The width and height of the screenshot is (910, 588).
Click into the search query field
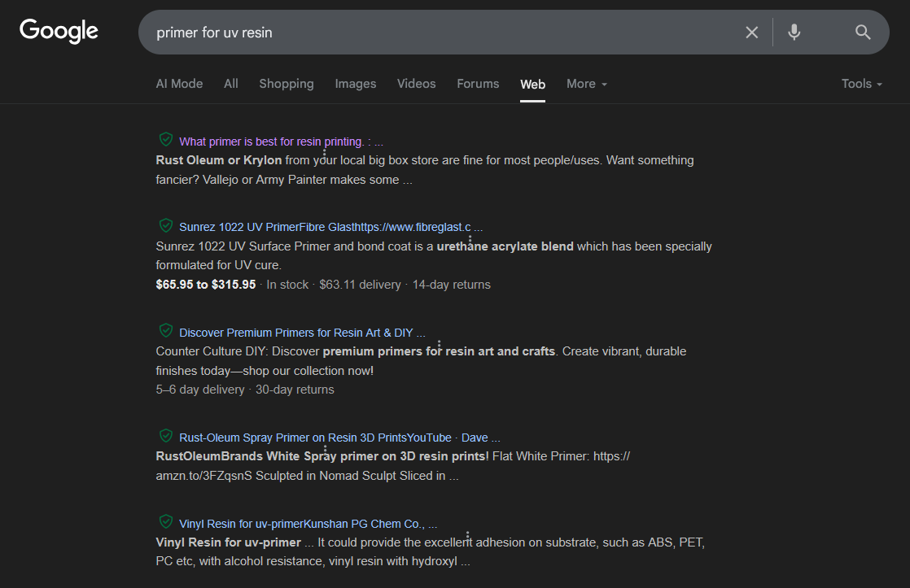pyautogui.click(x=441, y=33)
